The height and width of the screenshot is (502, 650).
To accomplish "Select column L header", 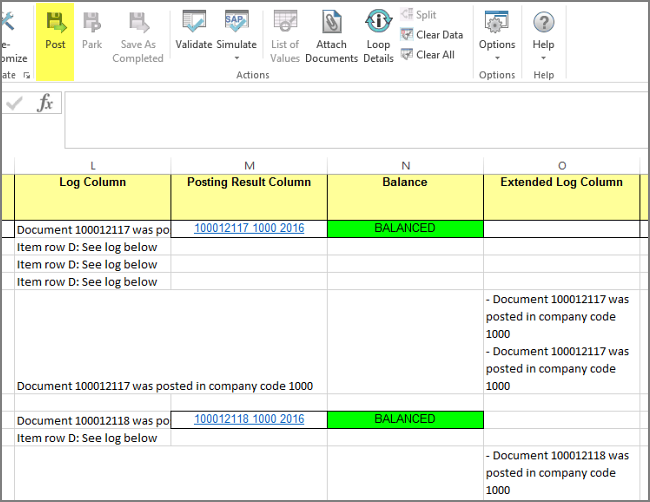I will [x=92, y=166].
